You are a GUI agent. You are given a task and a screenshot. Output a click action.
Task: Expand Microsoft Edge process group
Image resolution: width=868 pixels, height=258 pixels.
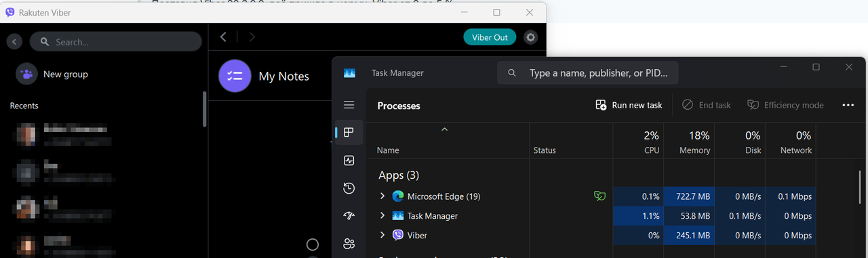[382, 196]
